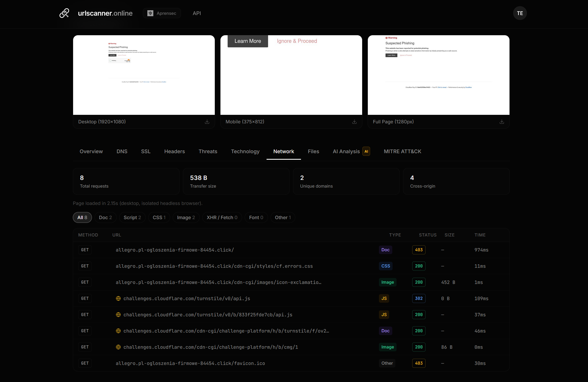Open the Aprensec shield badge
Image resolution: width=588 pixels, height=382 pixels.
coord(162,13)
